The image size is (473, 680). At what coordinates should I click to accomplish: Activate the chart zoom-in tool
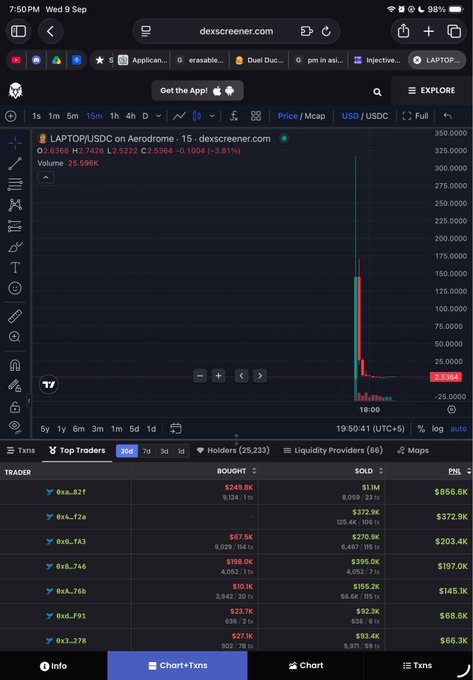(x=15, y=337)
